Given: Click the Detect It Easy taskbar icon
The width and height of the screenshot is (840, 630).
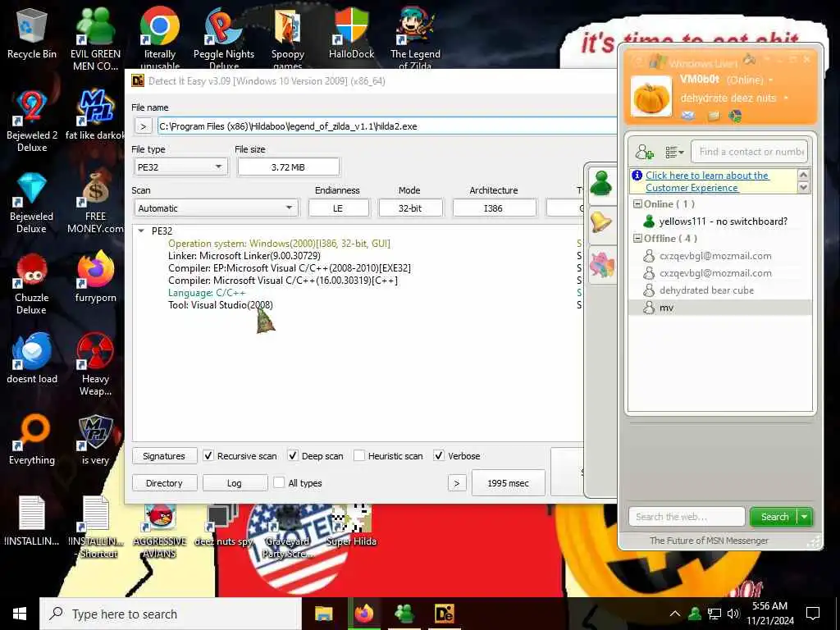Looking at the screenshot, I should point(444,614).
